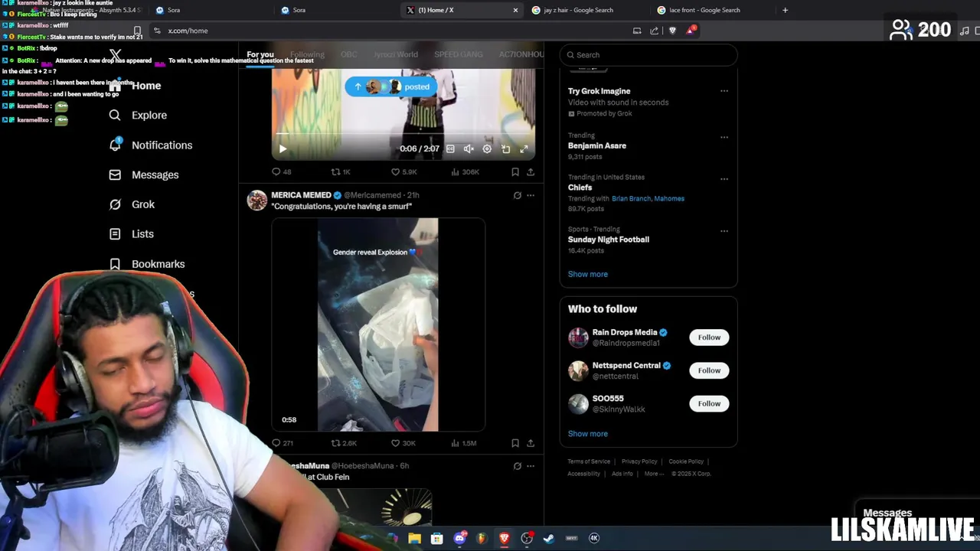Click the 'posted' new posts pill
The width and height of the screenshot is (980, 551).
click(391, 86)
